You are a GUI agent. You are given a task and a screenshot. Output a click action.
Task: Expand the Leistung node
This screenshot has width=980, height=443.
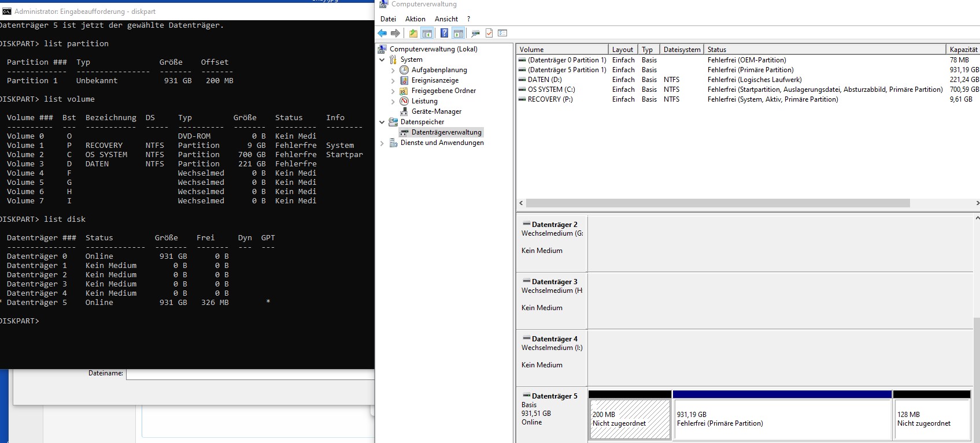(393, 101)
